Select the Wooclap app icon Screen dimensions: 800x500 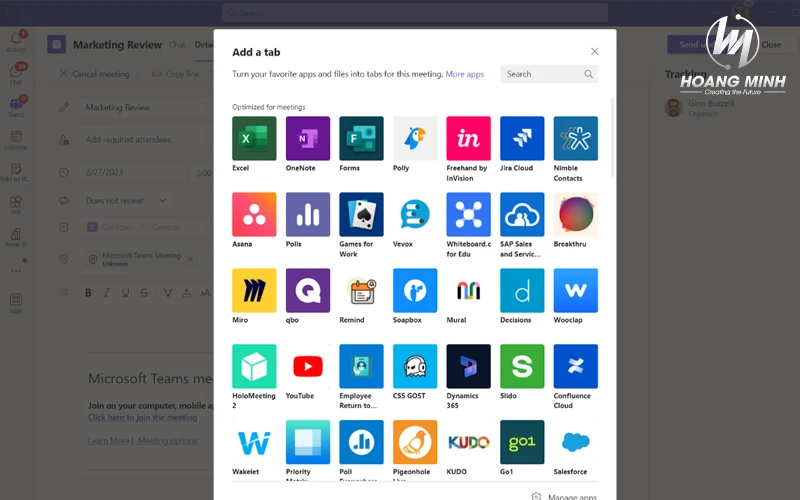click(x=576, y=290)
